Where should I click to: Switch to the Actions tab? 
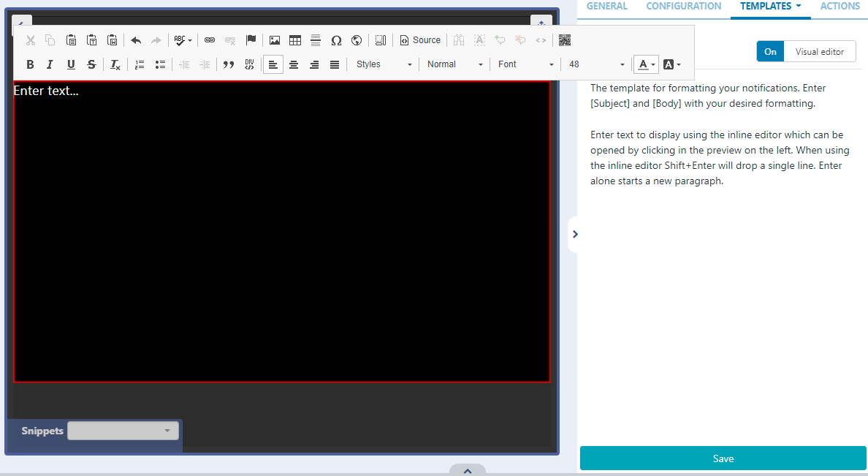click(x=840, y=6)
